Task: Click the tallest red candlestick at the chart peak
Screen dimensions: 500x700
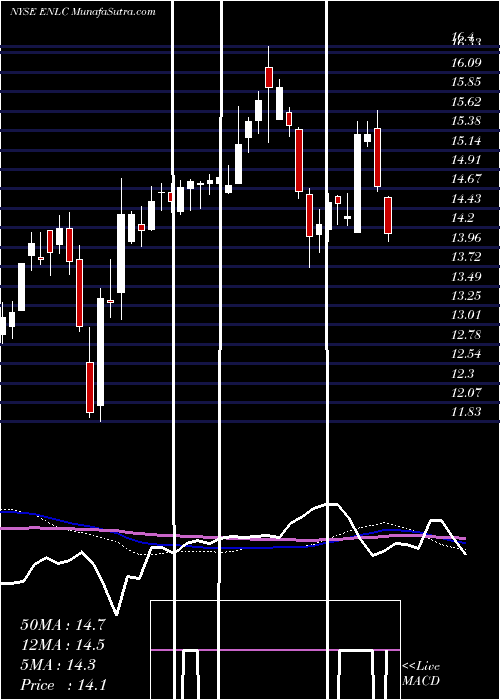Action: coord(269,77)
